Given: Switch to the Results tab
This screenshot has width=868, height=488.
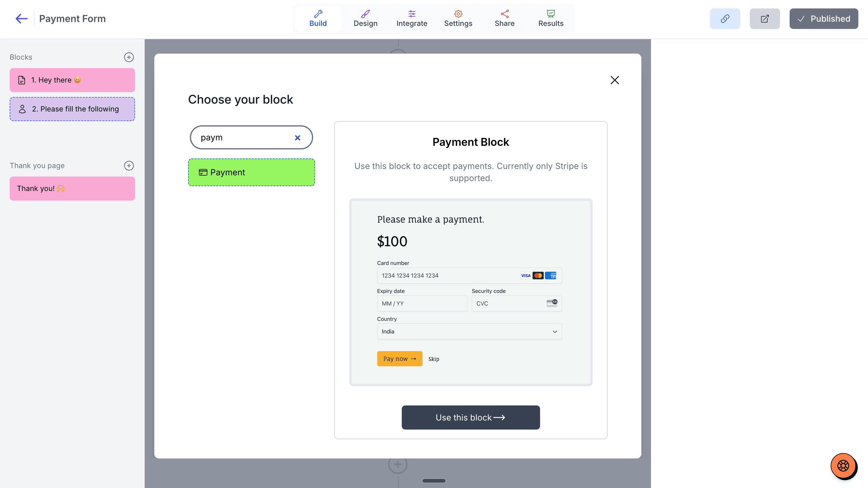Looking at the screenshot, I should click(x=551, y=18).
